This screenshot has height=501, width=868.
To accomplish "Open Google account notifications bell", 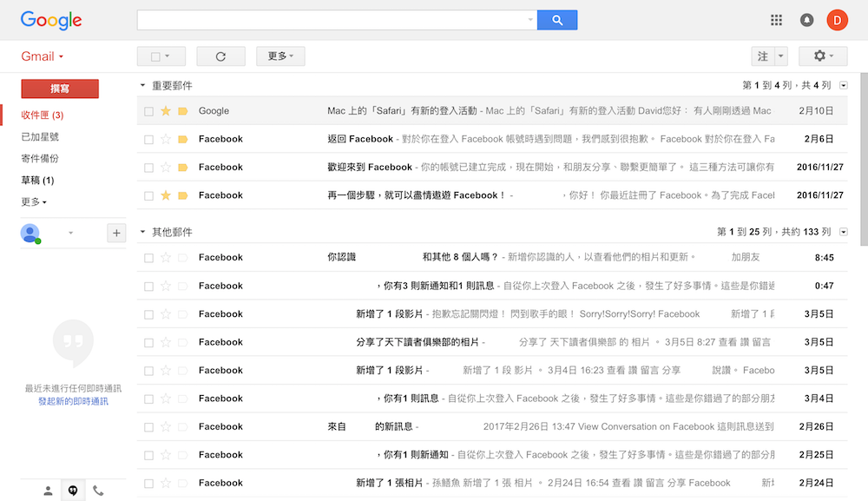I will click(x=806, y=20).
